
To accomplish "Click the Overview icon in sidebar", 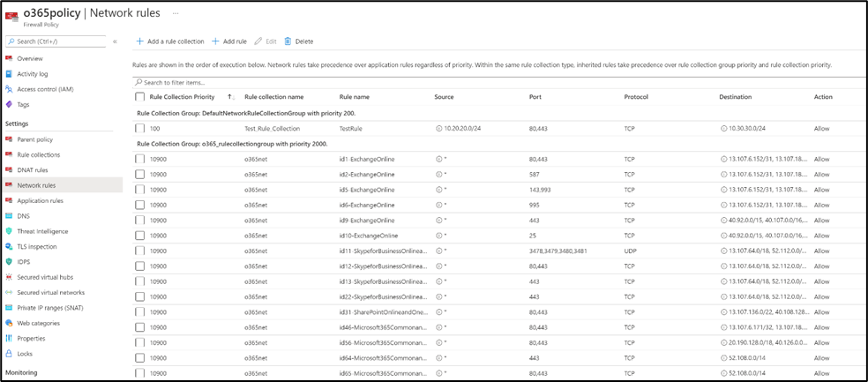I will (10, 58).
